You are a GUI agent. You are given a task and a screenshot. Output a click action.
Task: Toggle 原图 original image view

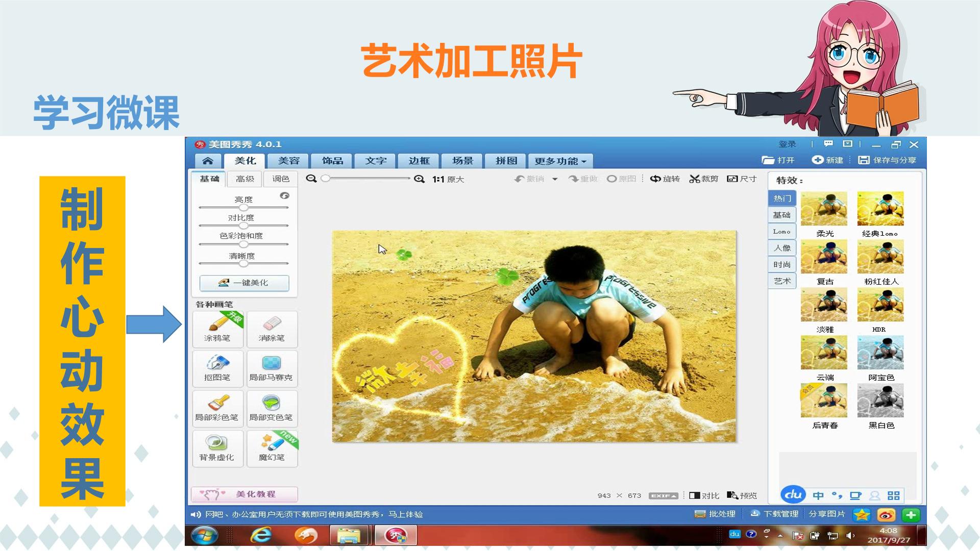tap(622, 179)
